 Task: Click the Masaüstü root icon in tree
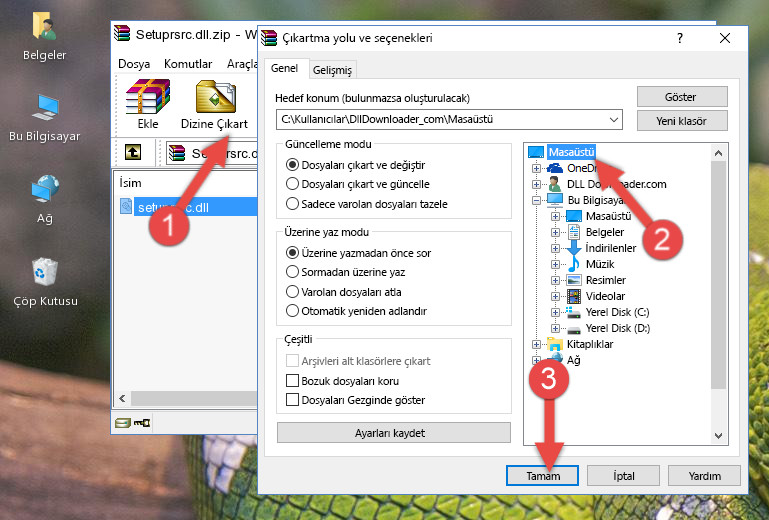[x=536, y=152]
